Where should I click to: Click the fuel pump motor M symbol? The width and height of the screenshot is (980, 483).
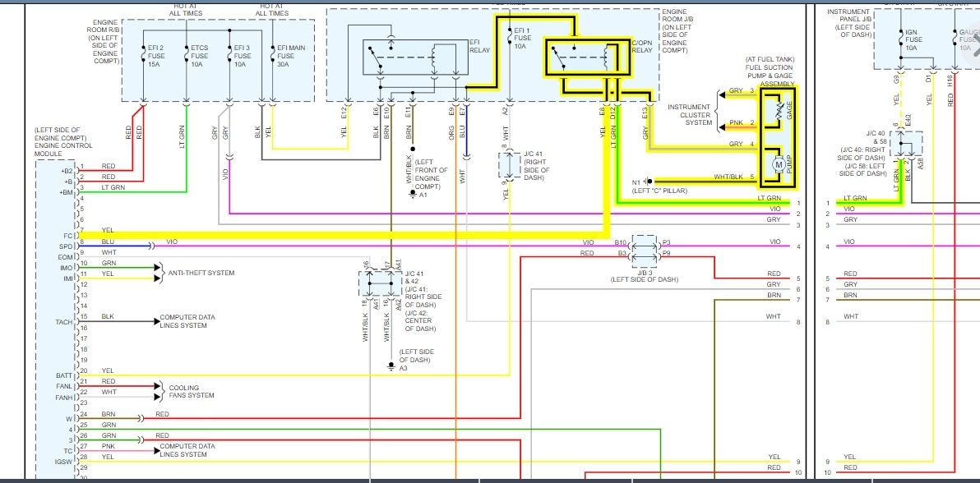point(779,165)
